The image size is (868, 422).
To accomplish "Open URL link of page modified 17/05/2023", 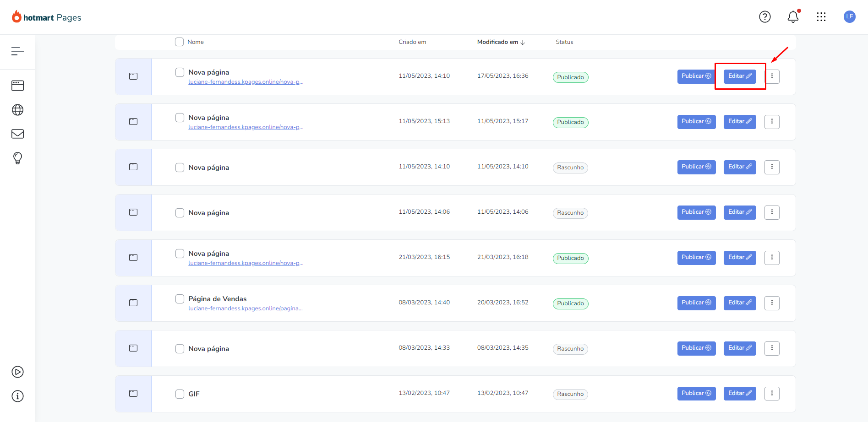I will tap(246, 82).
